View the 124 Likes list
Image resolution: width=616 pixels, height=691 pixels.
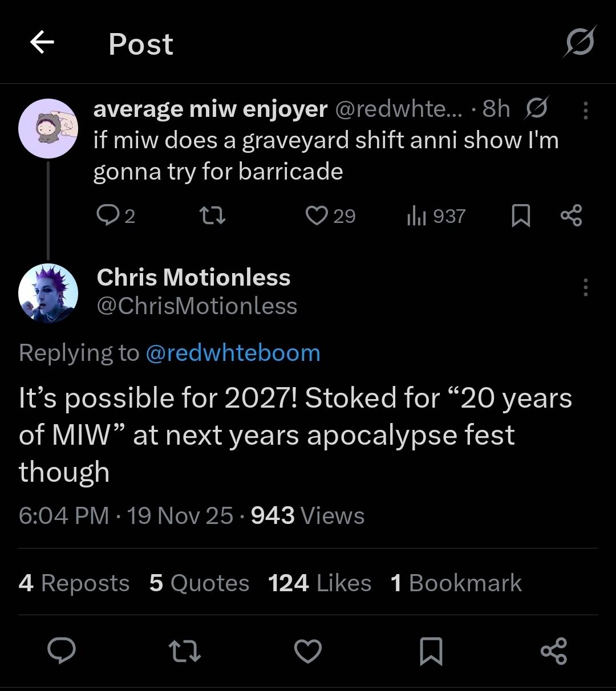point(319,583)
